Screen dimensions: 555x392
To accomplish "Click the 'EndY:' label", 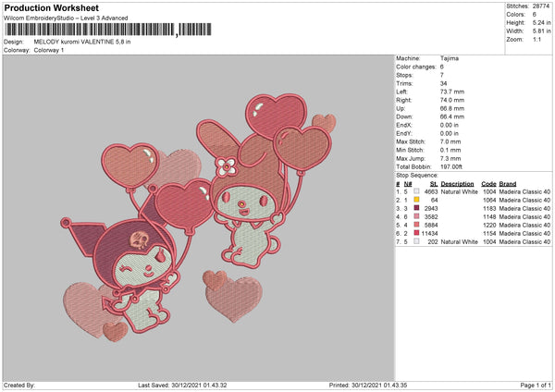I will (404, 133).
